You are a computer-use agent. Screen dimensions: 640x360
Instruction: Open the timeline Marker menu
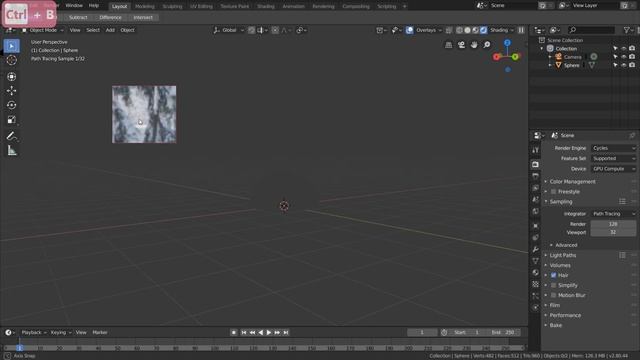click(x=100, y=333)
